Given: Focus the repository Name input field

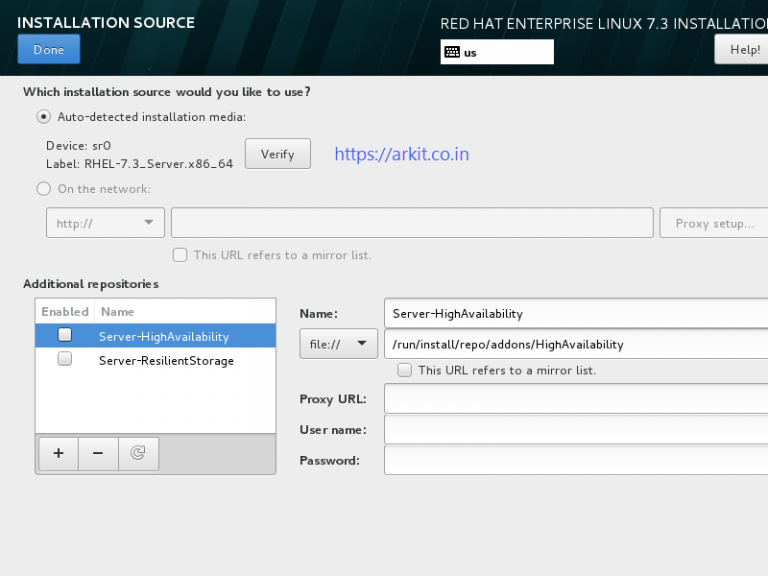Looking at the screenshot, I should [x=576, y=313].
